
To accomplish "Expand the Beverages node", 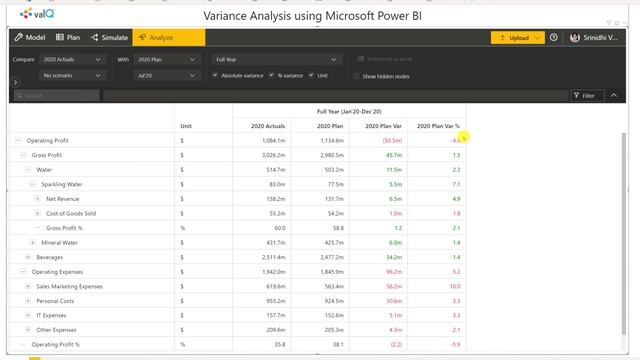I will pos(28,257).
